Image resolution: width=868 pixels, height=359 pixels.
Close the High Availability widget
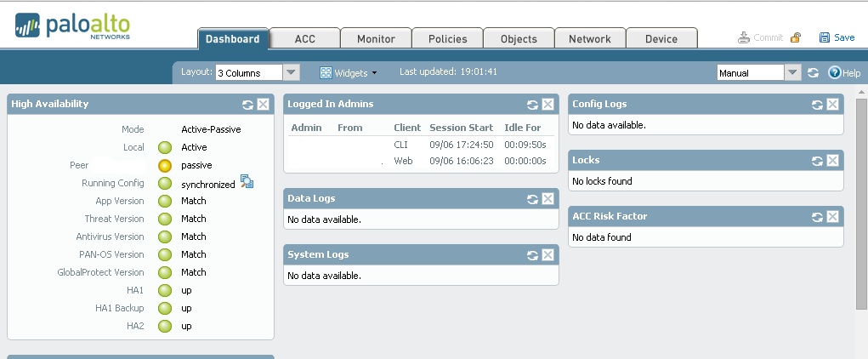click(263, 104)
